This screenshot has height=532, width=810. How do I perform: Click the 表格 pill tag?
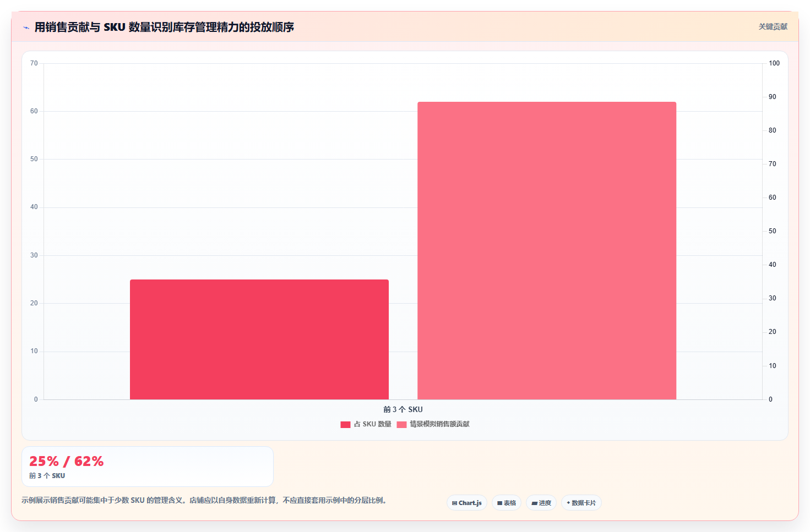pyautogui.click(x=507, y=503)
